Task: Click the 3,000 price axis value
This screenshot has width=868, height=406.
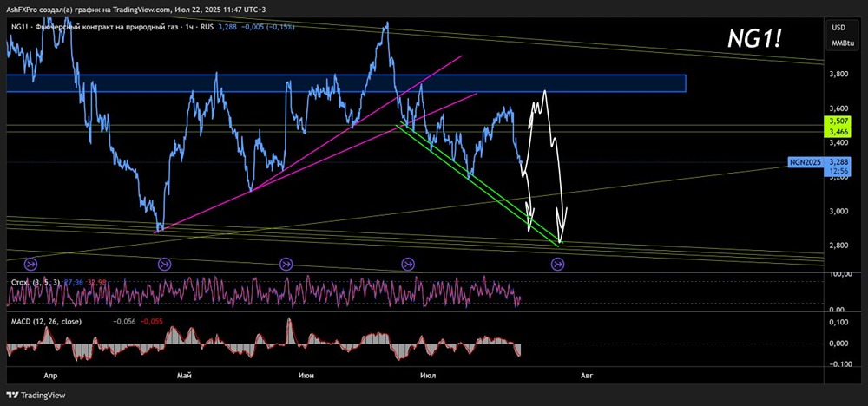Action: click(837, 212)
